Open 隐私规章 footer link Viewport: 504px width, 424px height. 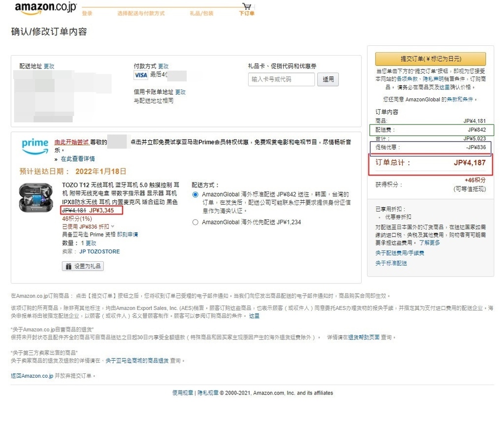click(x=208, y=393)
